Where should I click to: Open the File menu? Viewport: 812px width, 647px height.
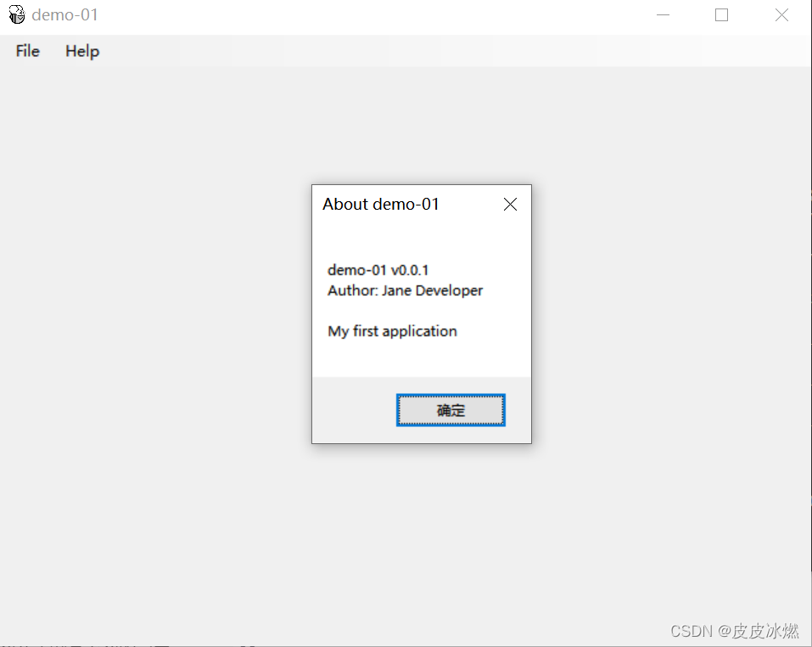click(27, 51)
